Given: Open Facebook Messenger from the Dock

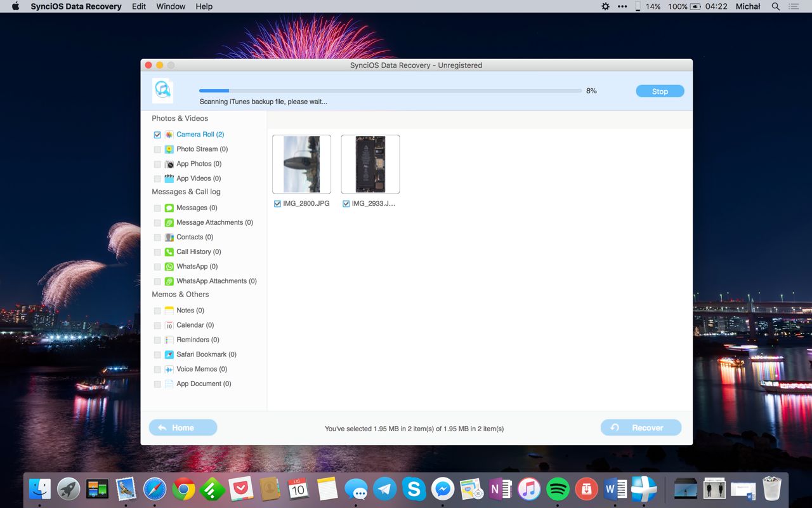Looking at the screenshot, I should pyautogui.click(x=442, y=489).
